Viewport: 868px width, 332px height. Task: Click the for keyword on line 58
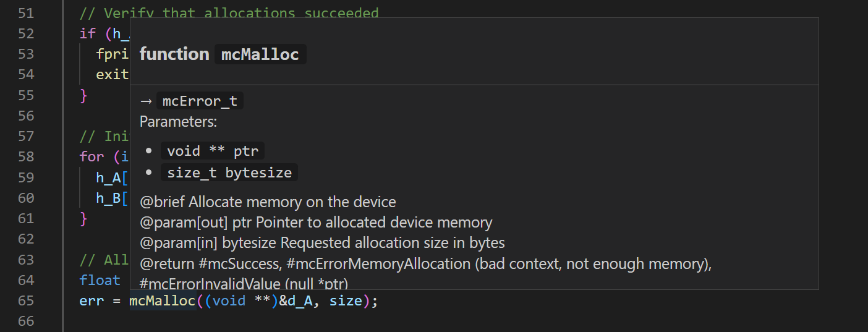(91, 156)
